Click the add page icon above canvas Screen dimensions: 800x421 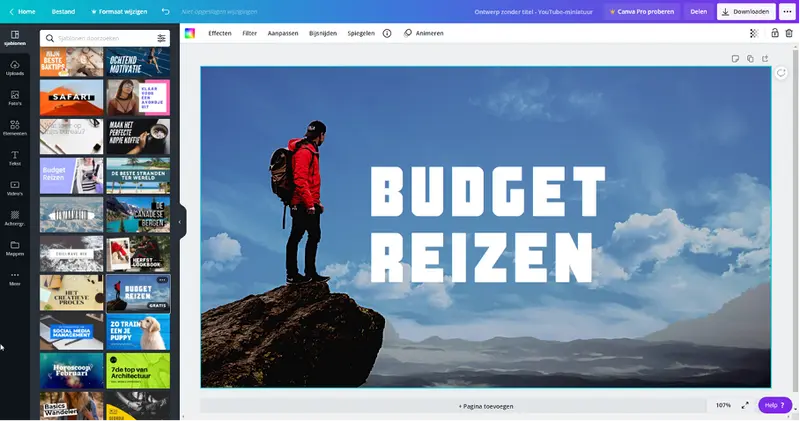click(x=765, y=59)
